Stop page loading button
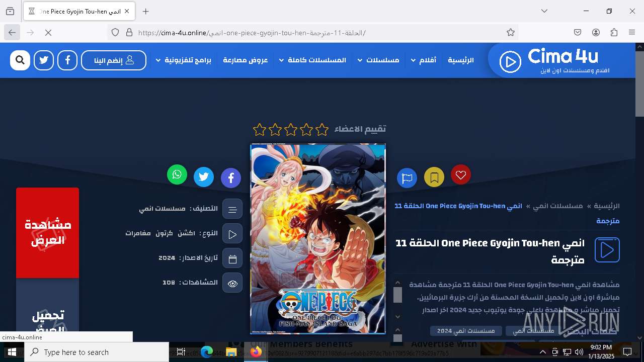This screenshot has height=362, width=644. point(48,33)
